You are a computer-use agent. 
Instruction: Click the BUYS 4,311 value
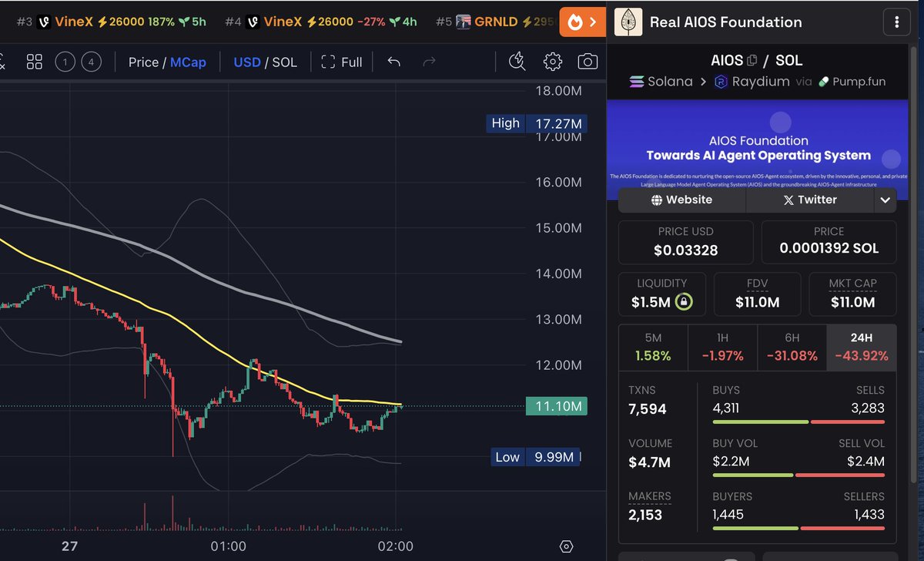[726, 408]
